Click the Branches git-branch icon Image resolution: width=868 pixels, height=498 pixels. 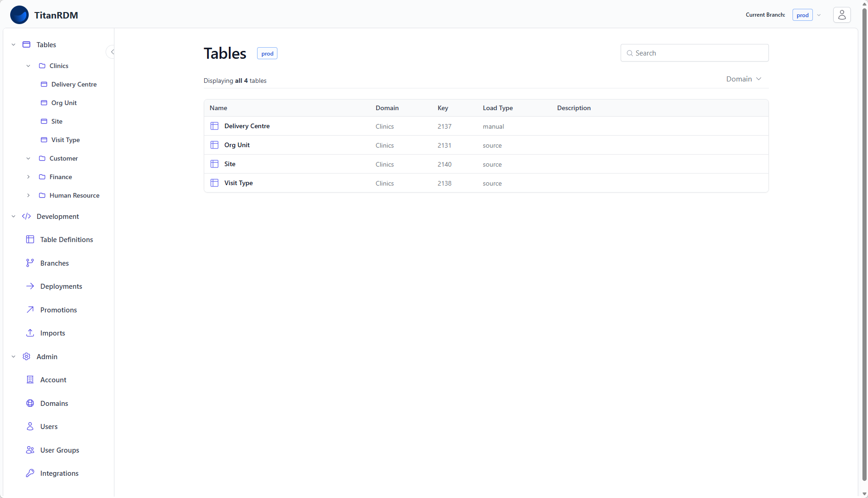pyautogui.click(x=30, y=263)
